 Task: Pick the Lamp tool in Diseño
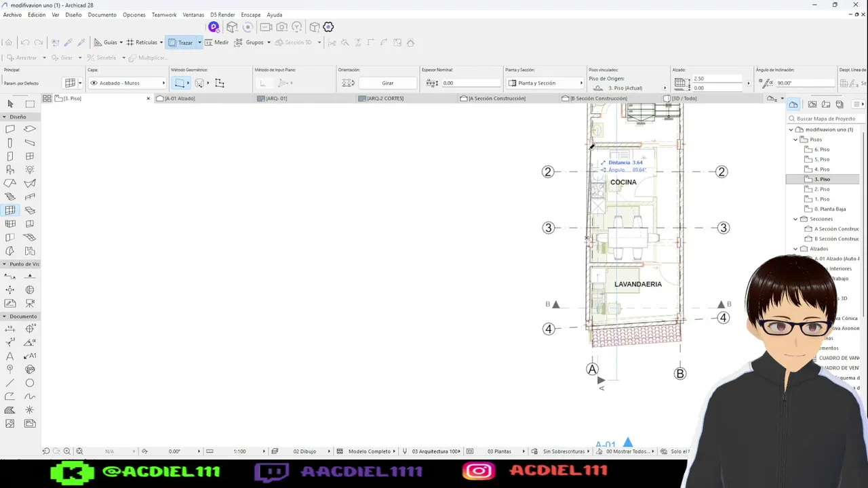30,169
